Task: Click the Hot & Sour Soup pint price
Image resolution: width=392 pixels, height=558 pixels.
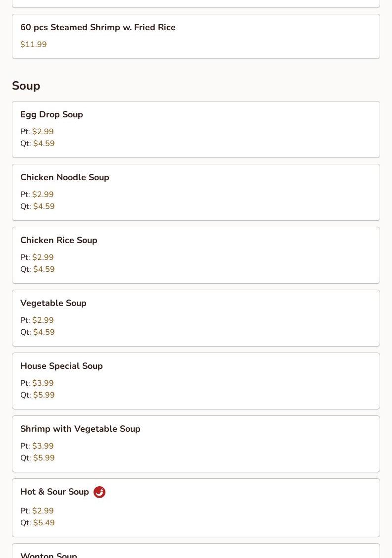Action: point(43,511)
